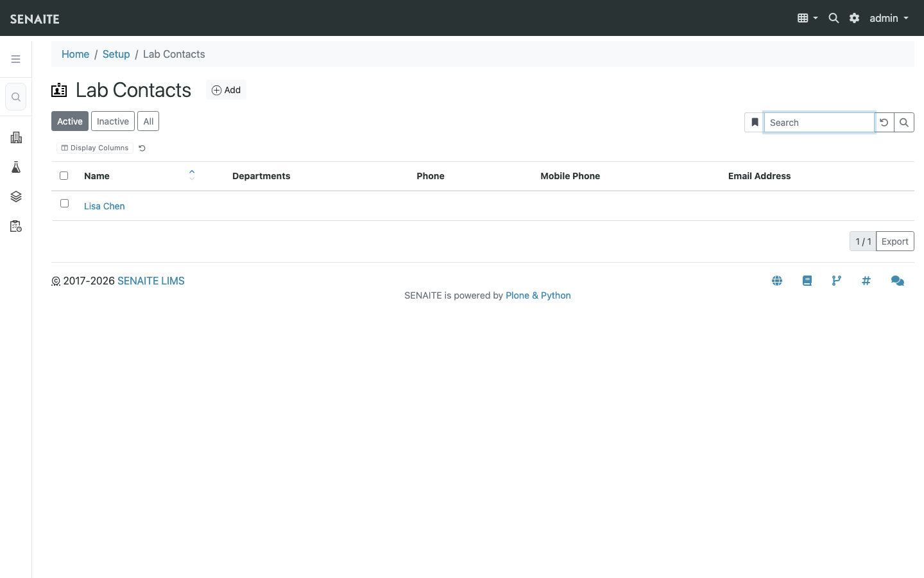Sort the table by the Name column arrows

click(192, 175)
